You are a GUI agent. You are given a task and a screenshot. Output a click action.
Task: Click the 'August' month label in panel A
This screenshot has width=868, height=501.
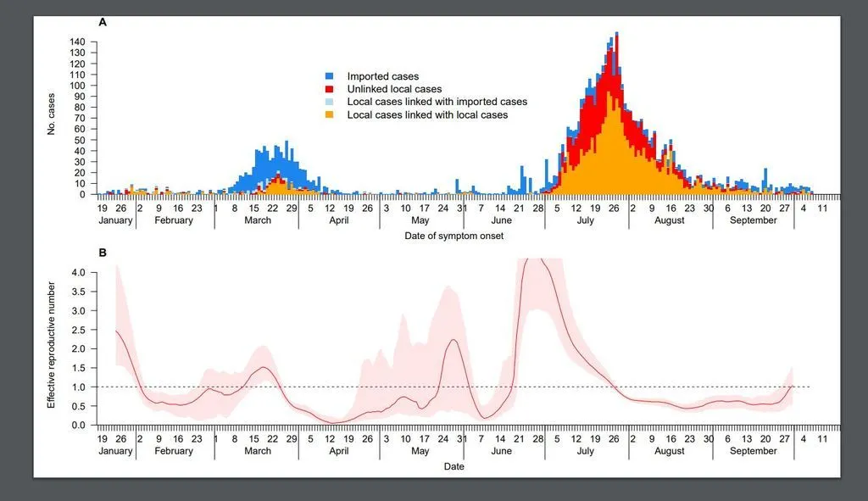[x=670, y=220]
